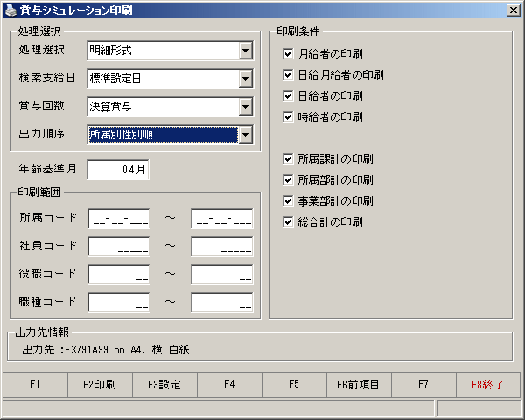The height and width of the screenshot is (420, 525).
Task: Toggle 日給月給者の印刷 checkbox
Action: point(288,74)
